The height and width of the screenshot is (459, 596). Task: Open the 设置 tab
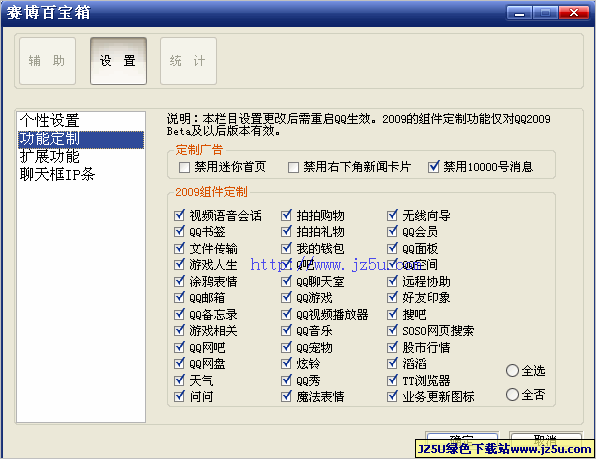[118, 61]
